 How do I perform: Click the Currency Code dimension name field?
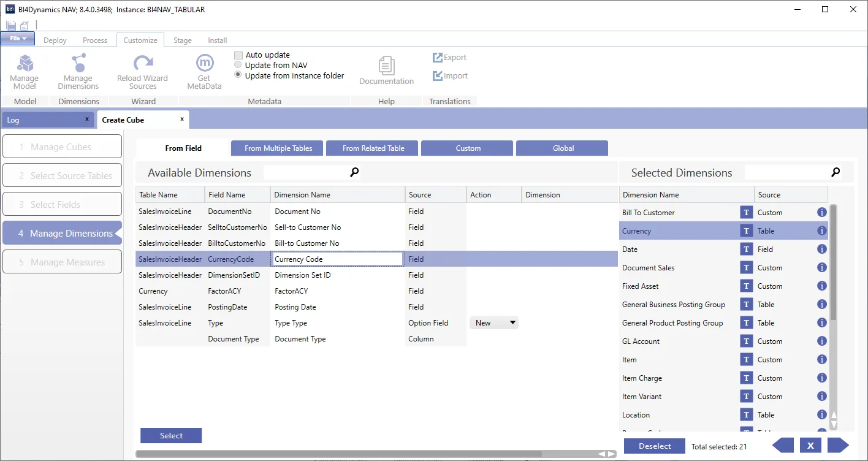coord(337,259)
